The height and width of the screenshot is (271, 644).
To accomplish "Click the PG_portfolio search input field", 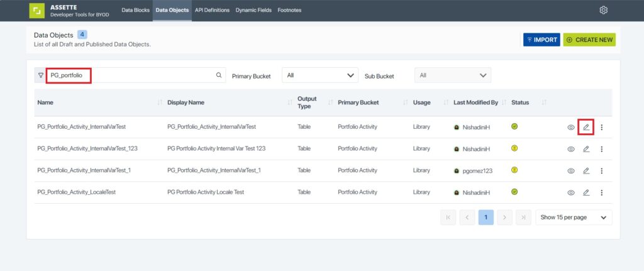I will pyautogui.click(x=136, y=75).
